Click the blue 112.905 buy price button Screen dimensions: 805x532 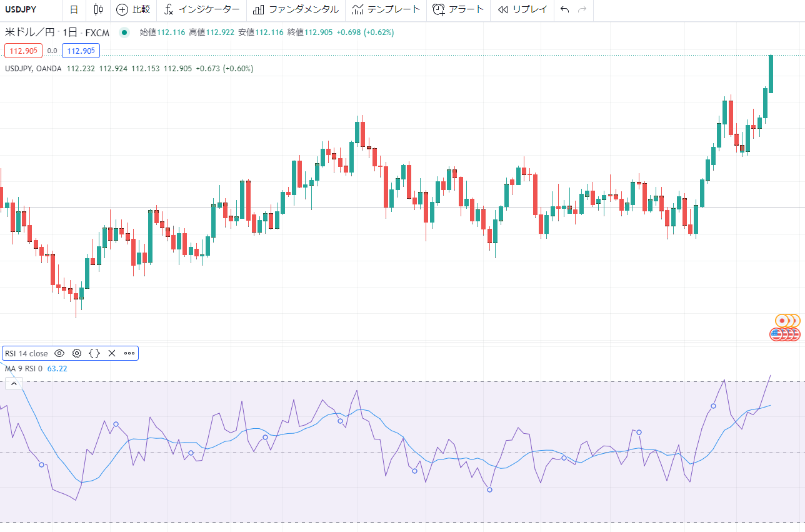(x=81, y=51)
